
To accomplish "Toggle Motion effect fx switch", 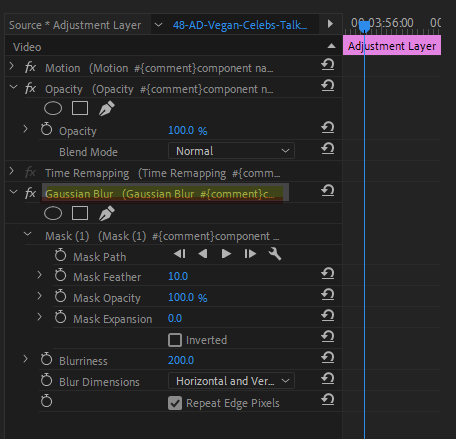I will (x=30, y=67).
